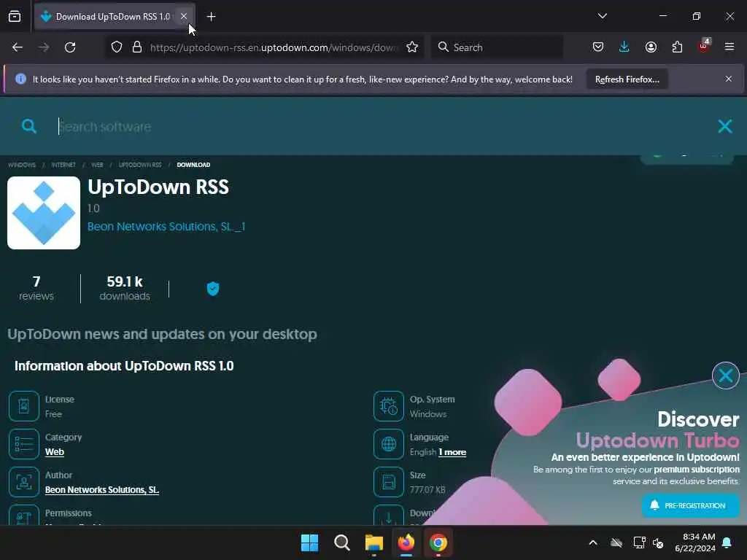This screenshot has width=747, height=560.
Task: Click the Size disk icon
Action: click(389, 482)
